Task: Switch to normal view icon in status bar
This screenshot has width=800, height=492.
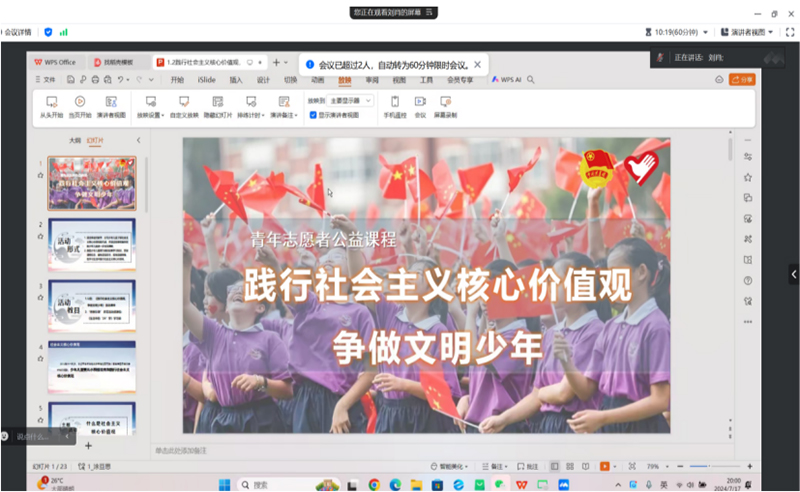Action: click(x=555, y=466)
